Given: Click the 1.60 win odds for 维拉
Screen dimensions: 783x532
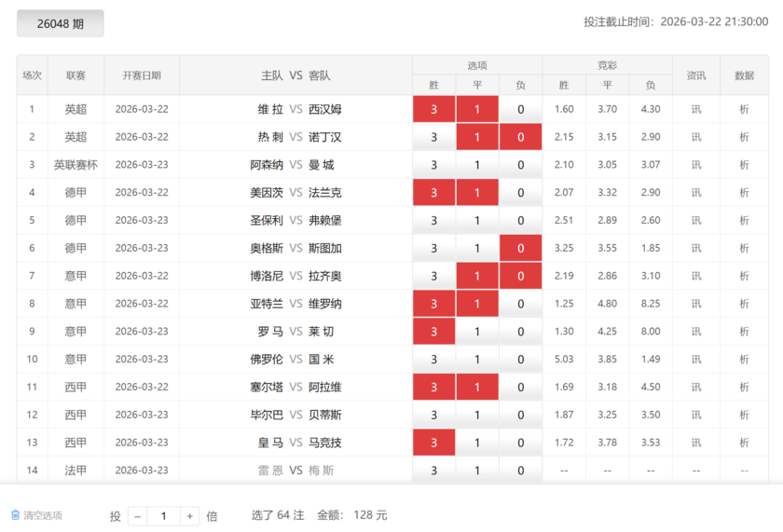Looking at the screenshot, I should coord(564,109).
